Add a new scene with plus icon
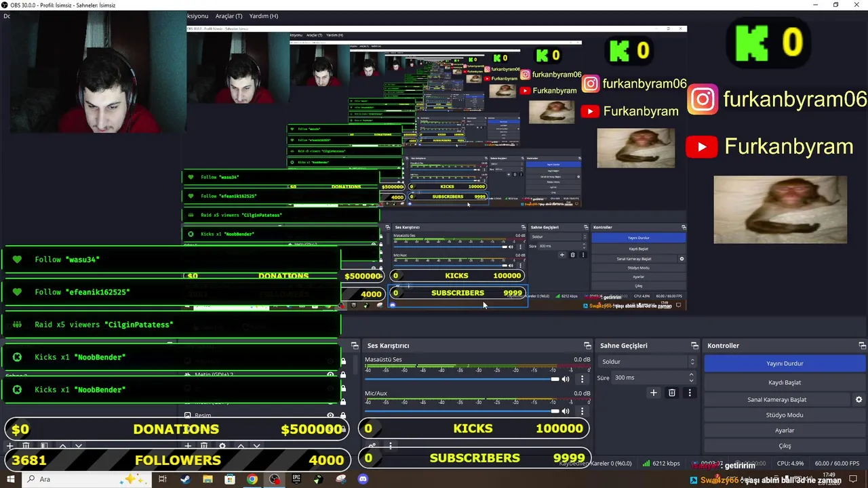 [x=9, y=446]
